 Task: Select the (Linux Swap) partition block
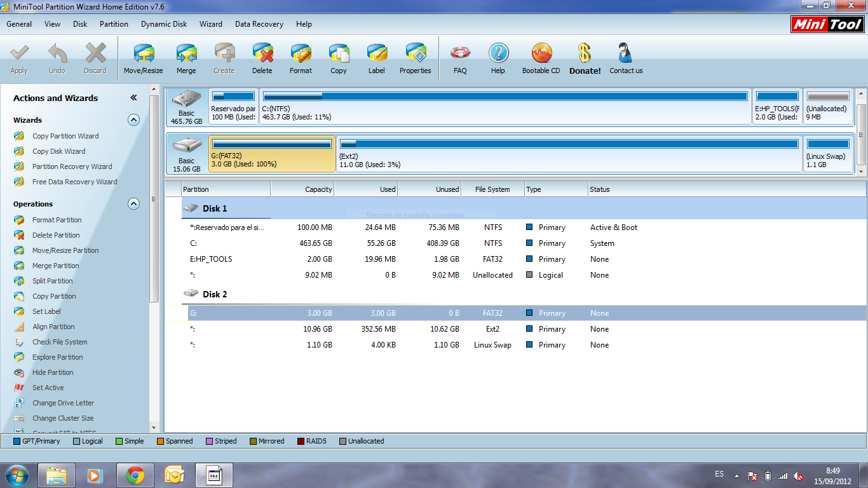click(x=828, y=153)
